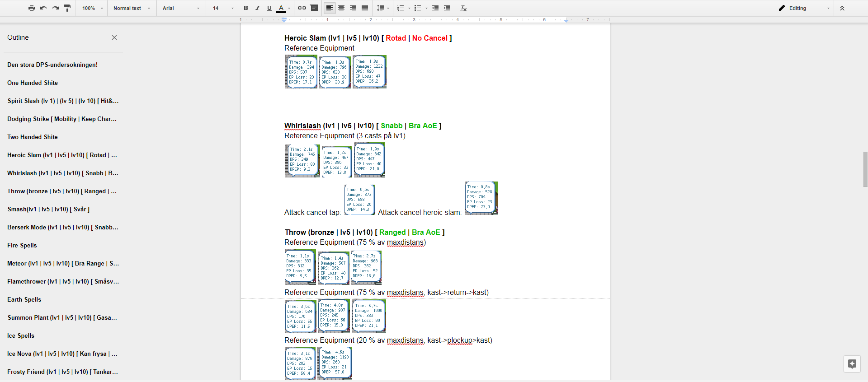This screenshot has width=868, height=382.
Task: Open Dodging Strike outline entry
Action: pyautogui.click(x=62, y=119)
